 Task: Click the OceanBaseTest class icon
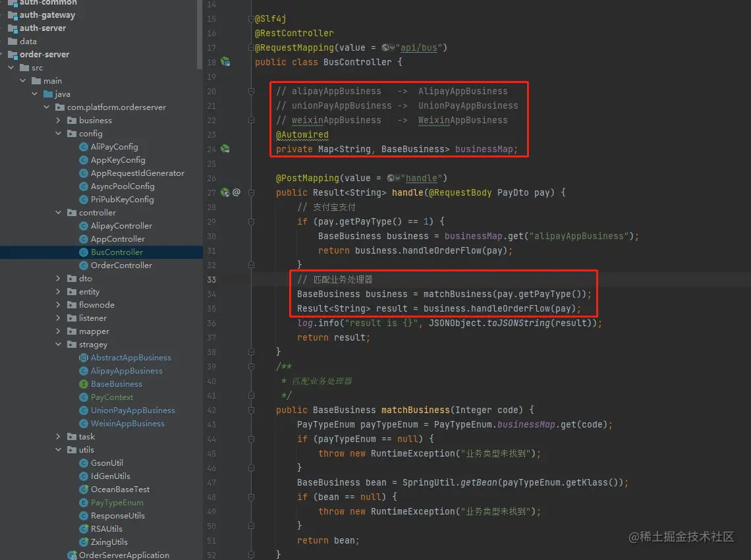click(84, 489)
